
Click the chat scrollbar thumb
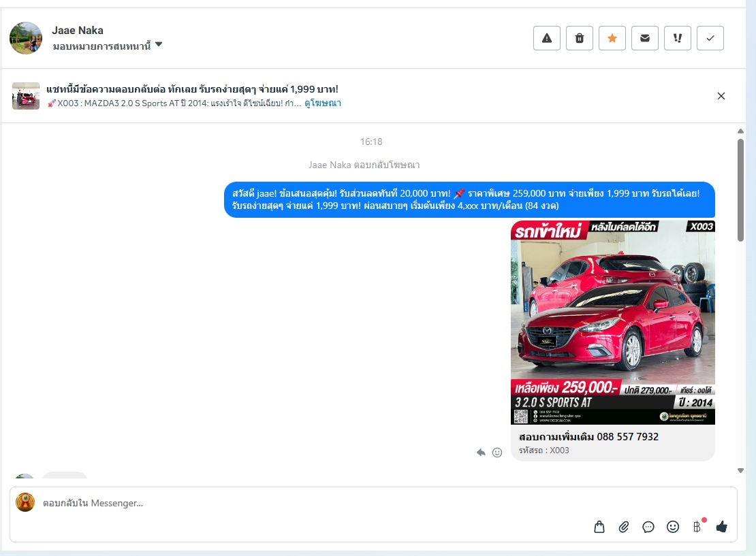pyautogui.click(x=740, y=190)
